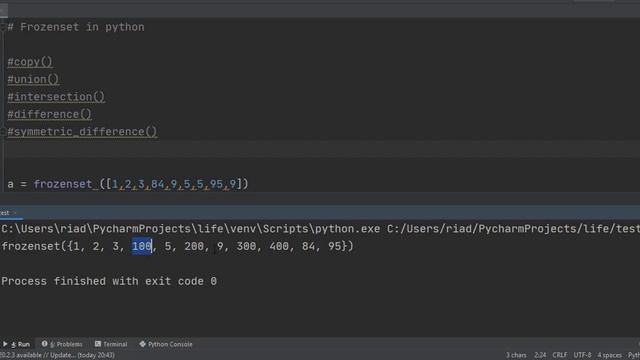Click the highlighted 100 in console output
Viewport: 640px width, 360px height.
tap(142, 246)
